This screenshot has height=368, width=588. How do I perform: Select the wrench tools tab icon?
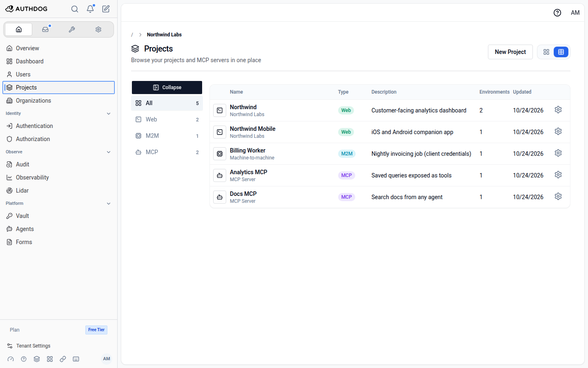pyautogui.click(x=72, y=29)
